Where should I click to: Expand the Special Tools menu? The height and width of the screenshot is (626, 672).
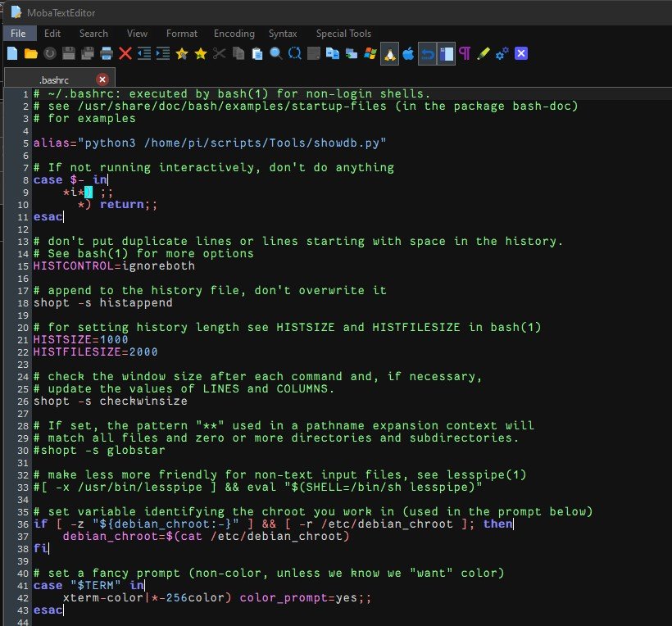pos(343,34)
